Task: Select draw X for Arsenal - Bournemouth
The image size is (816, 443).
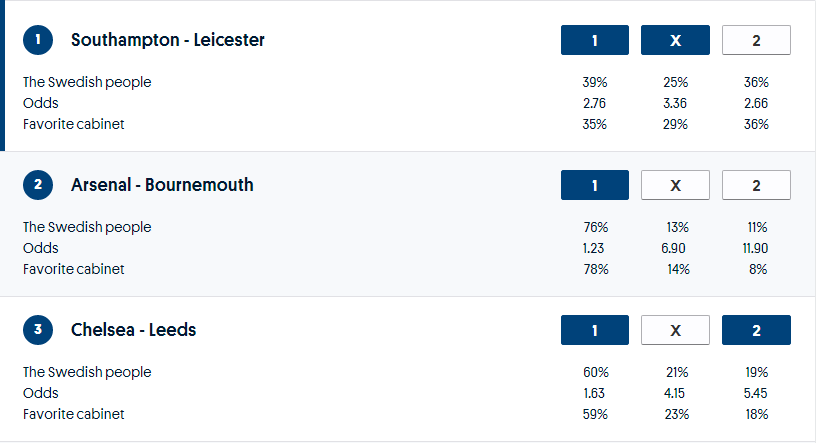Action: (675, 185)
